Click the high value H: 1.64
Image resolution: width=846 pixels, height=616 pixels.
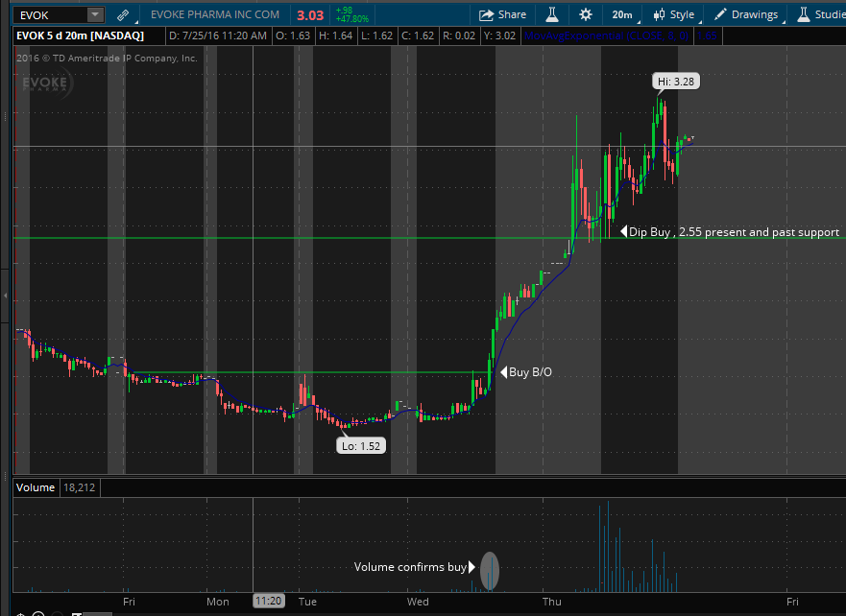(335, 36)
